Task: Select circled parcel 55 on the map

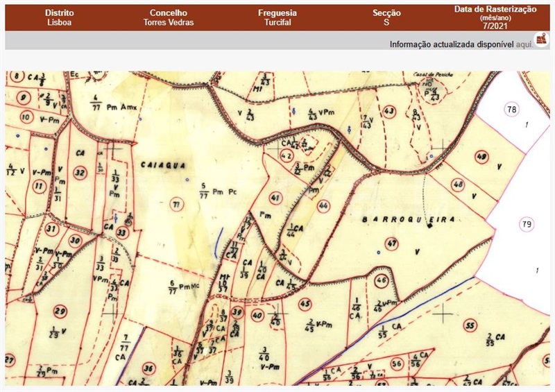Action: [x=470, y=326]
